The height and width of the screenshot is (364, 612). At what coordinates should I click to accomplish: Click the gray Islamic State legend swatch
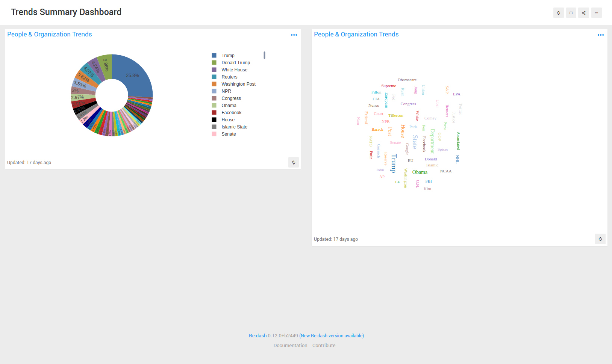click(214, 127)
